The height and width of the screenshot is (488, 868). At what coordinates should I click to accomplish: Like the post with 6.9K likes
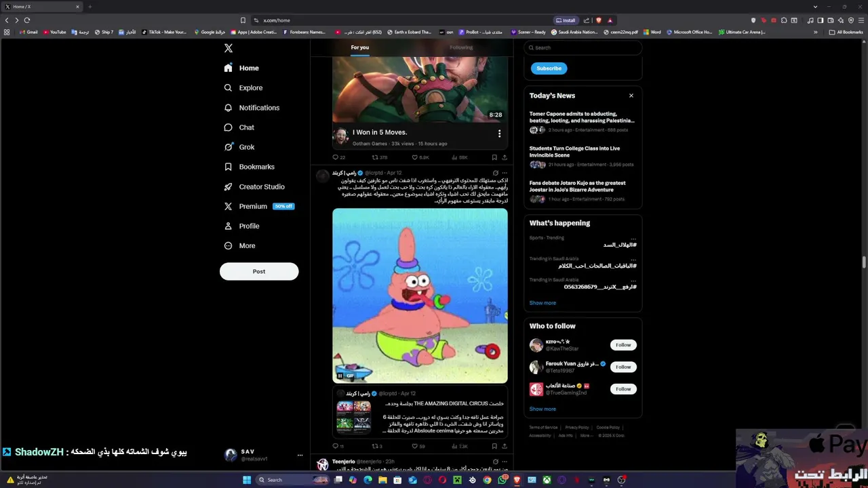[420, 157]
